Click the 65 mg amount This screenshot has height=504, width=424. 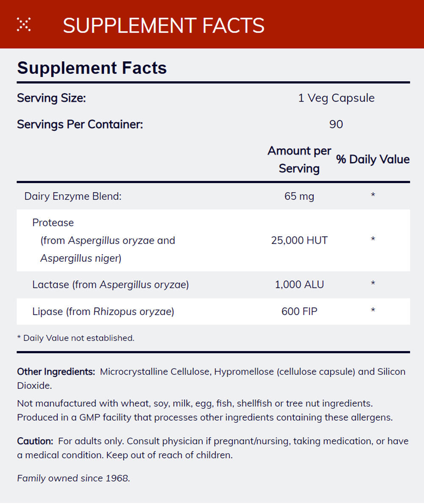pos(299,197)
